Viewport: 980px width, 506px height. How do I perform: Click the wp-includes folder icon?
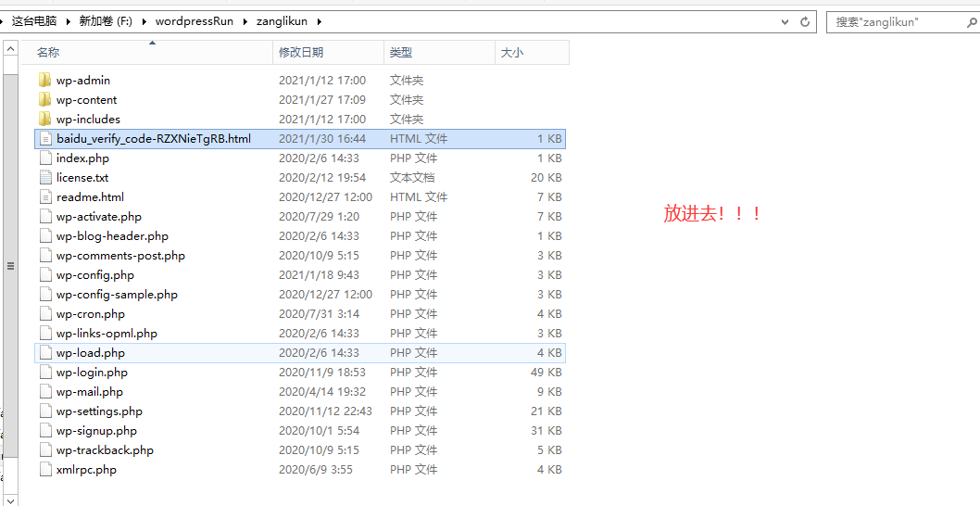(x=45, y=120)
